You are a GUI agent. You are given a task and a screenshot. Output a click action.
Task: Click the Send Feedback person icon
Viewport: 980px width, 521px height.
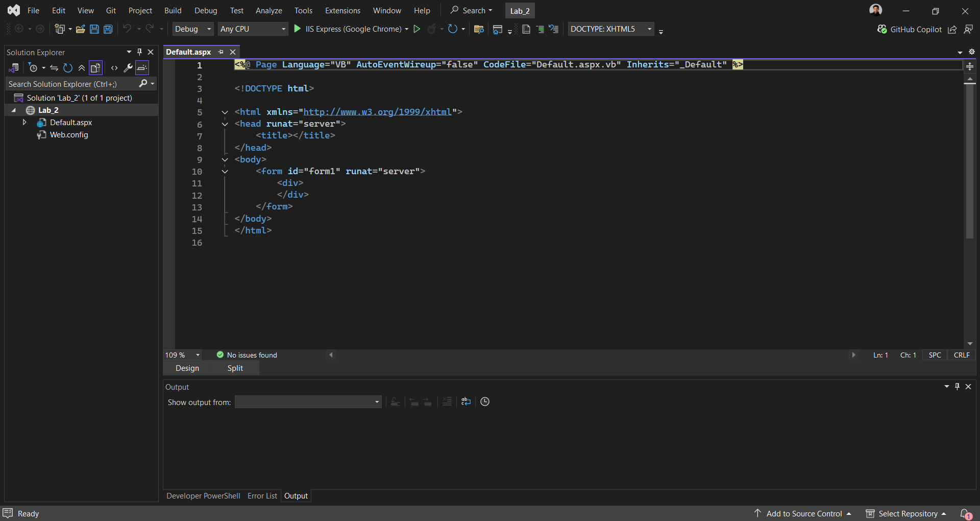(x=968, y=30)
